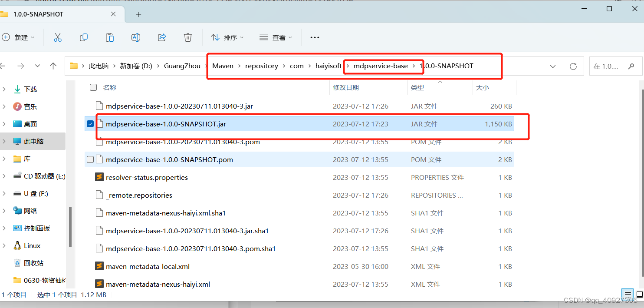Open the three-dots more options menu
Image resolution: width=644 pixels, height=308 pixels.
pyautogui.click(x=315, y=38)
